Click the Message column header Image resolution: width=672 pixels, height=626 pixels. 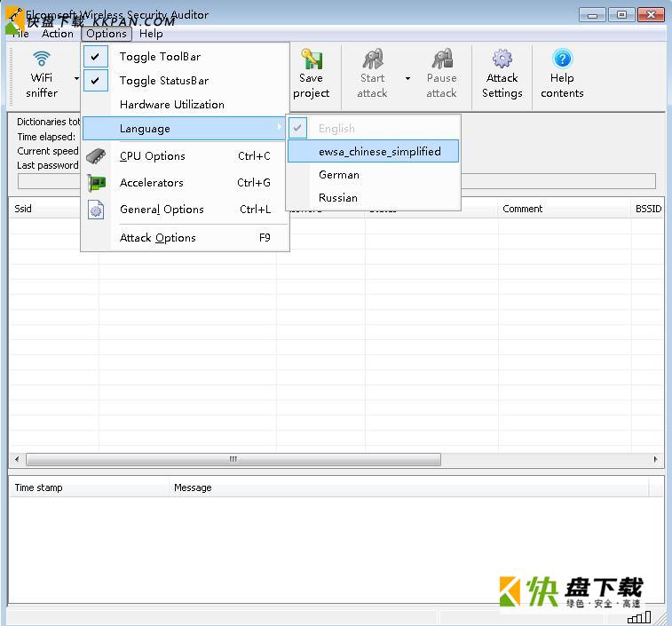pos(409,488)
